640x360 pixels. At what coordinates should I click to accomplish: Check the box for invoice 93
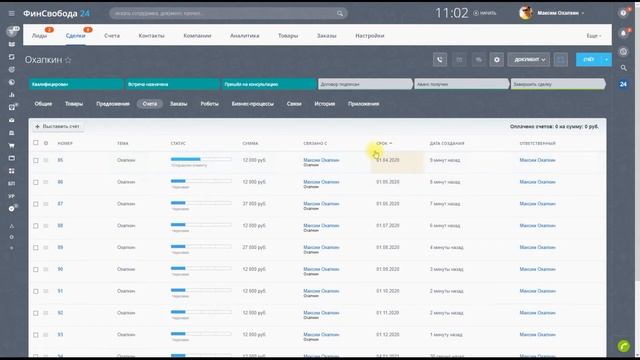click(36, 335)
